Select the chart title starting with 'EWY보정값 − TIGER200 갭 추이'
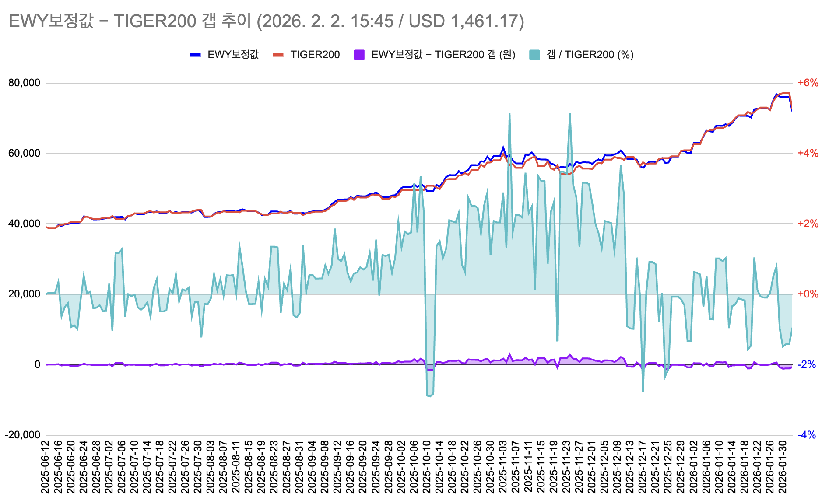Viewport: 836px width, 504px height. pyautogui.click(x=267, y=21)
